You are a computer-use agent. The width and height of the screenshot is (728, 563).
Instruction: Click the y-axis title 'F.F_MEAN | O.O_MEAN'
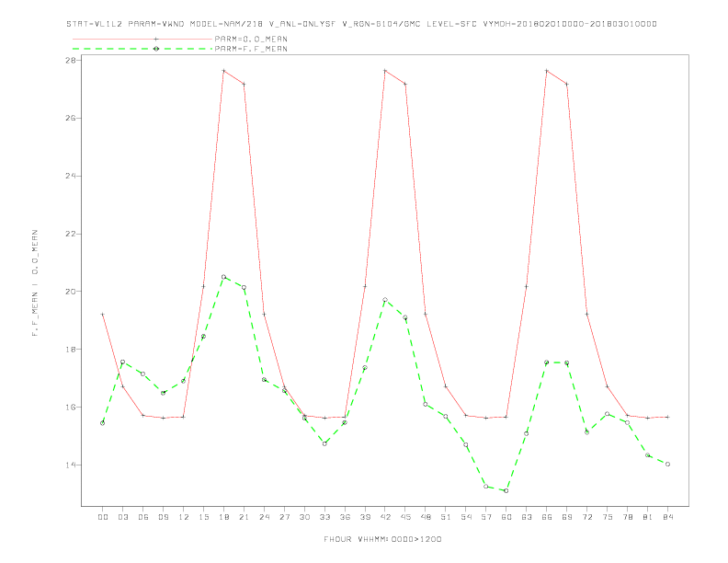pyautogui.click(x=35, y=283)
